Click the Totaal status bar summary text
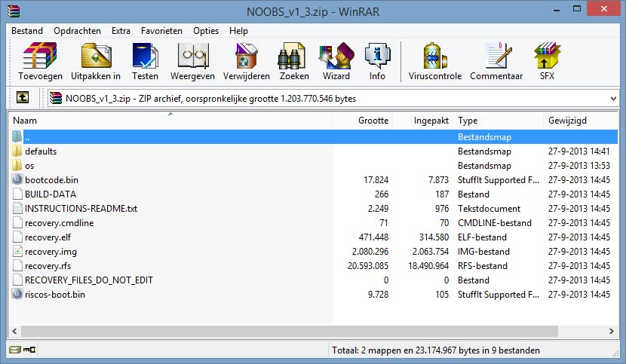626x364 pixels. 436,350
